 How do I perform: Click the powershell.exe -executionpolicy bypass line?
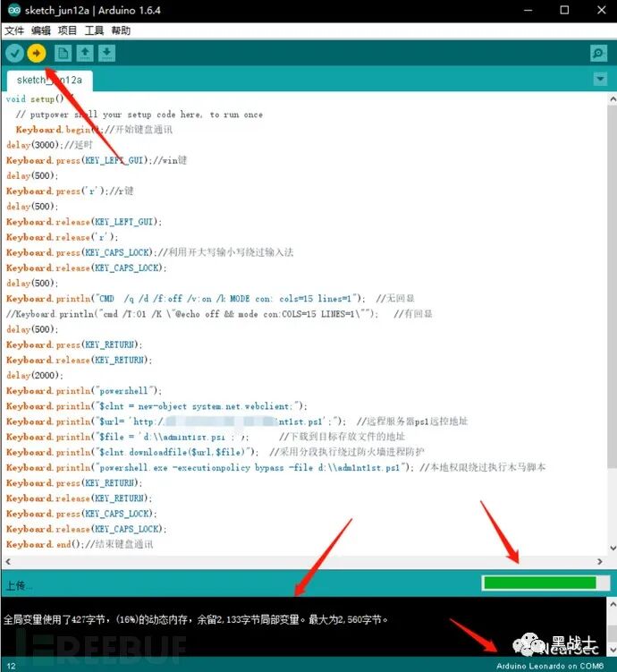pyautogui.click(x=275, y=468)
